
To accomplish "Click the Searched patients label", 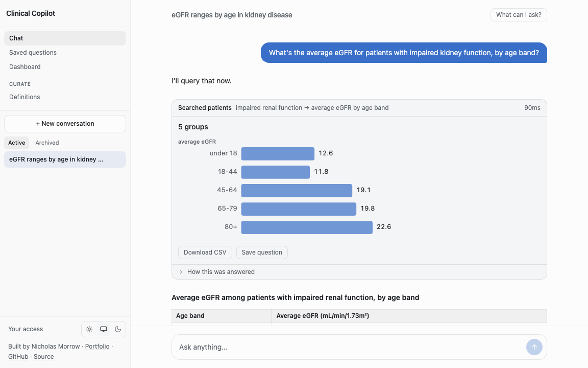I will point(205,108).
